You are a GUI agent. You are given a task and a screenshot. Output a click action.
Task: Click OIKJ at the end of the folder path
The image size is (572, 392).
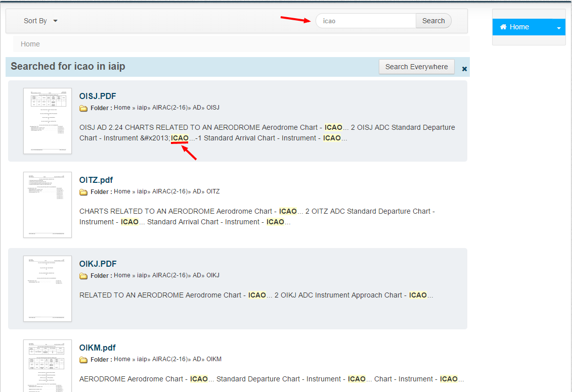[x=213, y=275]
